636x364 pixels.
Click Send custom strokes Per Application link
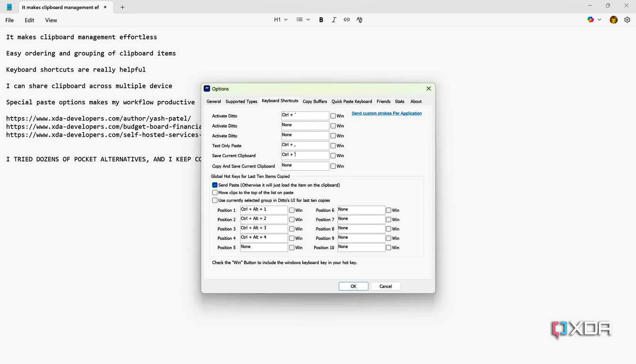click(x=386, y=114)
